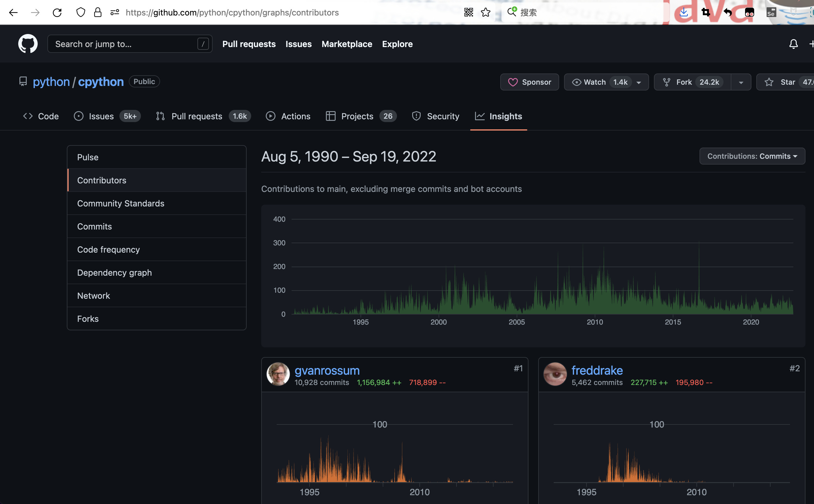
Task: Click the Fork button
Action: (x=692, y=82)
